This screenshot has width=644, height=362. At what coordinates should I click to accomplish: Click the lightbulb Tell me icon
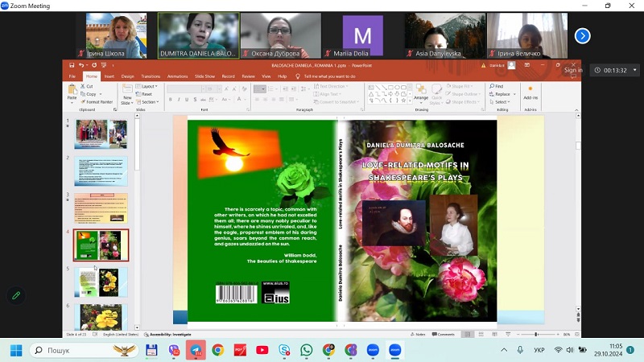pyautogui.click(x=298, y=76)
